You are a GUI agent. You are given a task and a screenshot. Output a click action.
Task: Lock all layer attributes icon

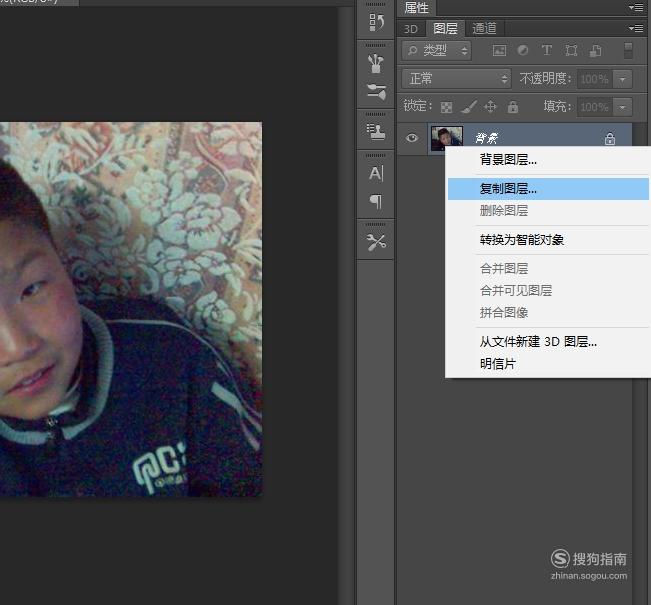click(513, 107)
